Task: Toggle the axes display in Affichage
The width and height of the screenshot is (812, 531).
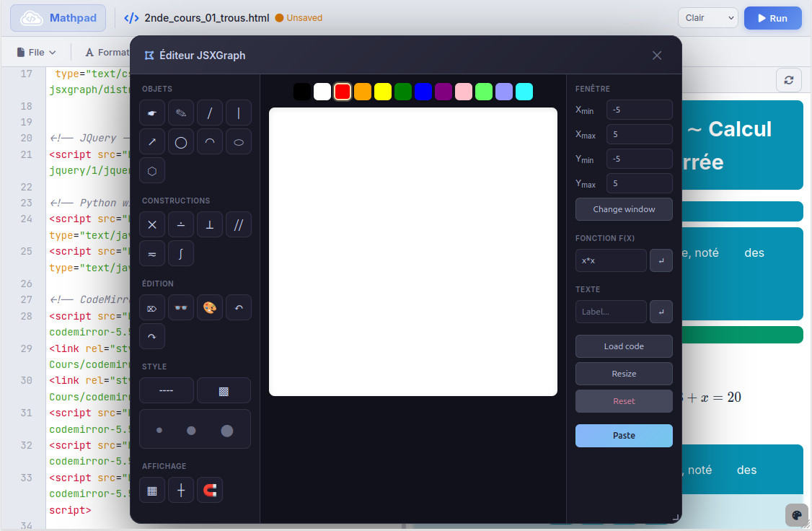Action: (180, 490)
